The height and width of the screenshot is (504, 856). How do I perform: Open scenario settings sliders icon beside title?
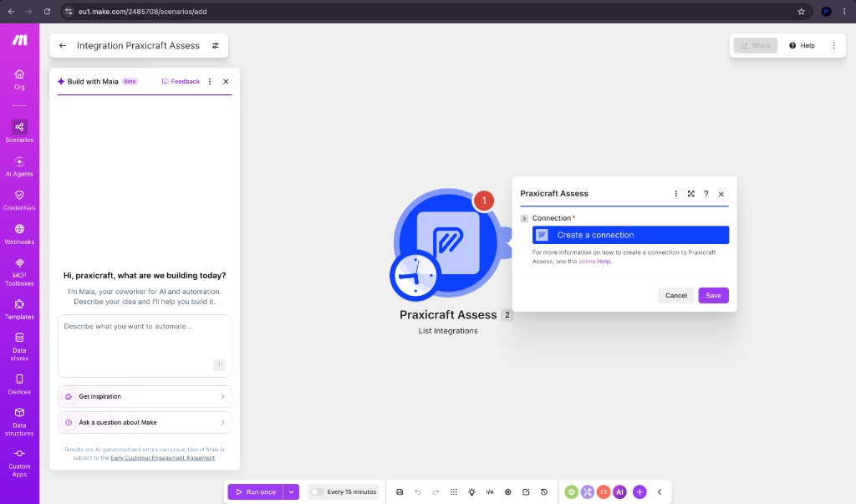216,46
